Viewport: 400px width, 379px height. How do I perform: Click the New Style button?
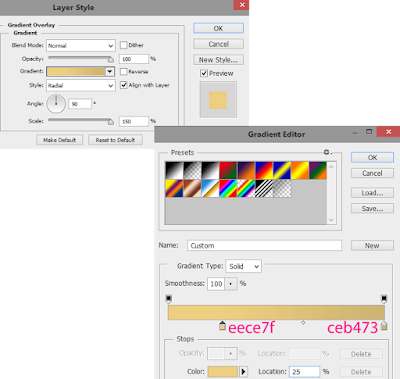coord(218,60)
